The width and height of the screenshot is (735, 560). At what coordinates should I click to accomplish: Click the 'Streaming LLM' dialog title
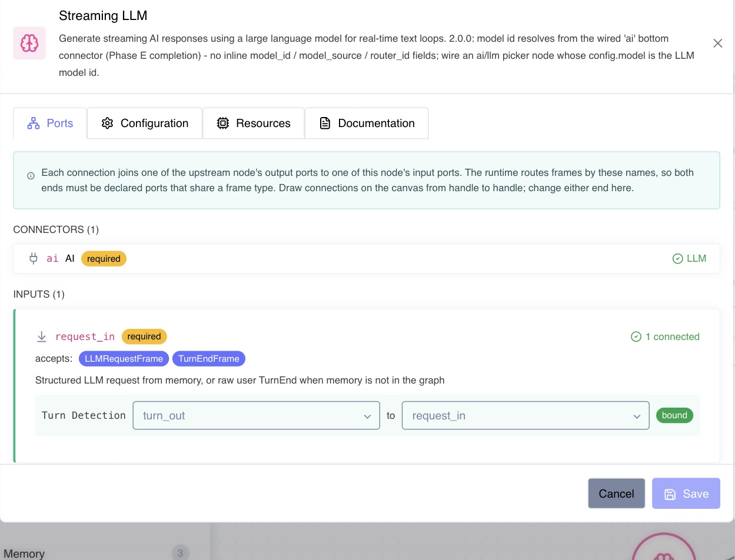tap(103, 16)
